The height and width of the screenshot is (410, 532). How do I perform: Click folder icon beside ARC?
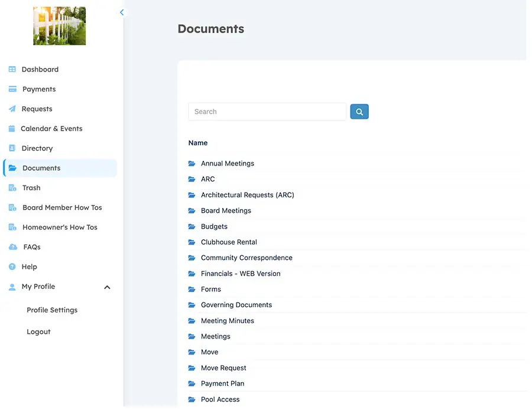(x=192, y=179)
